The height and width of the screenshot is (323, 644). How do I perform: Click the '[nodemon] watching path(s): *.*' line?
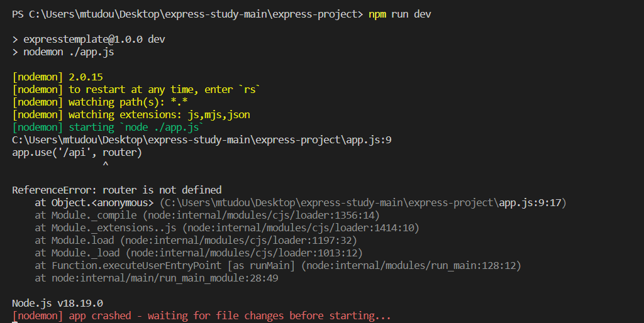[x=100, y=102]
